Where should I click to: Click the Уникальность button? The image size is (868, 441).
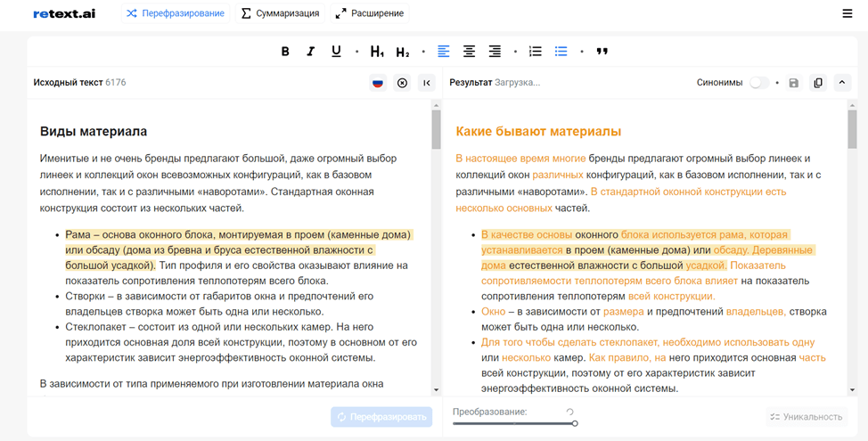[807, 417]
